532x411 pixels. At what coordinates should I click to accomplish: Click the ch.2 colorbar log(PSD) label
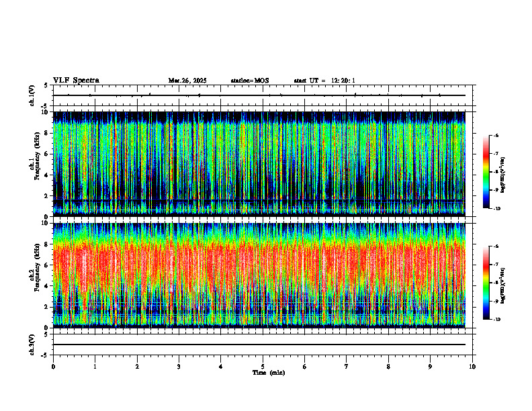pos(503,285)
